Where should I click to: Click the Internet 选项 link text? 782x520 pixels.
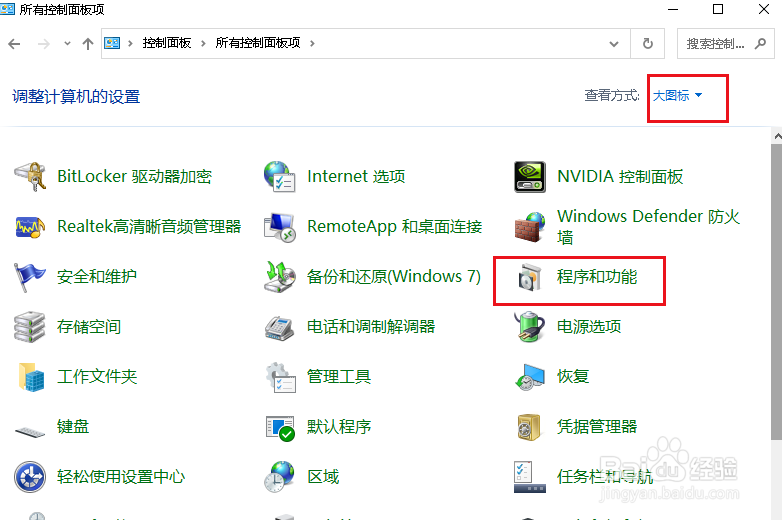click(356, 176)
